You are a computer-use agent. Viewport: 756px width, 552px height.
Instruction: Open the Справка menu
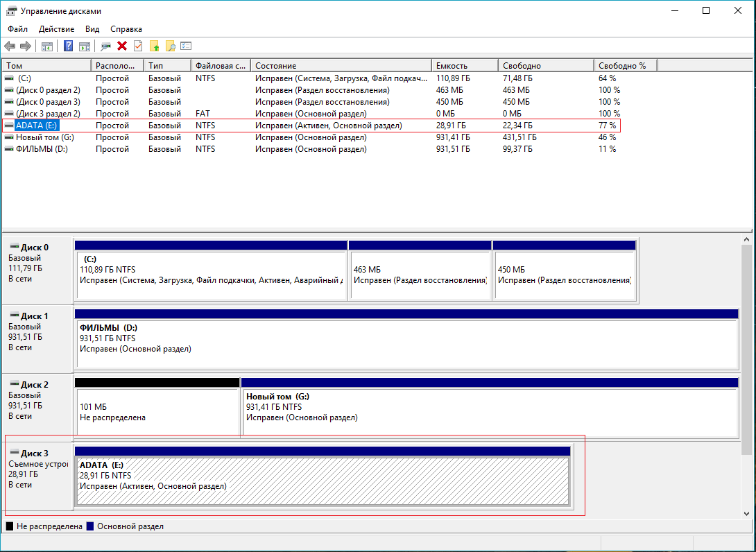126,29
